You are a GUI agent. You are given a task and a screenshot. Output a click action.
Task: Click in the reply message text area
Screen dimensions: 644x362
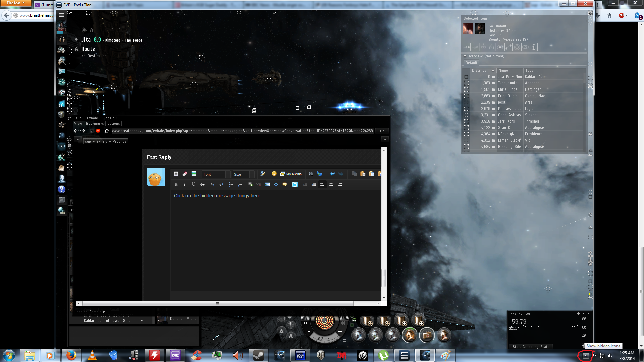click(x=276, y=241)
